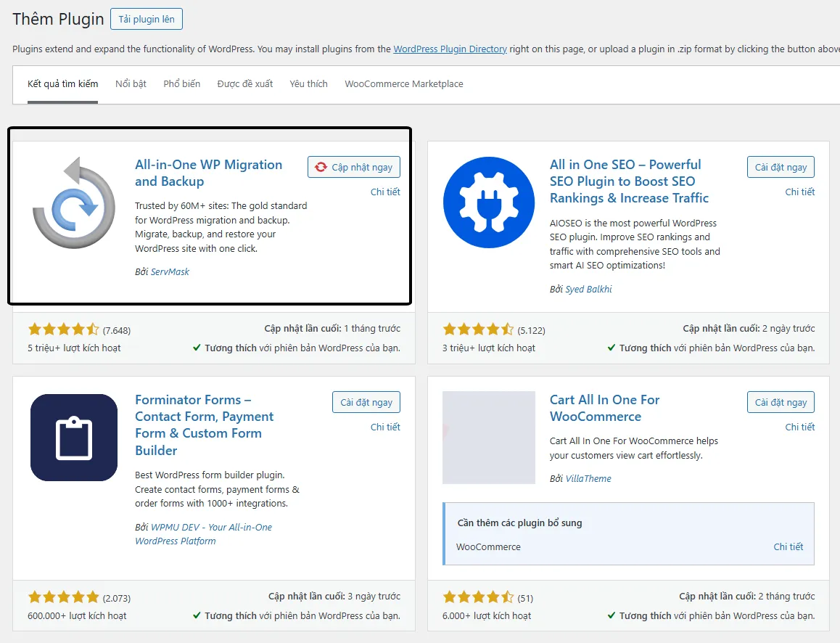
Task: Open the Syed Balkhi author link
Action: [588, 290]
